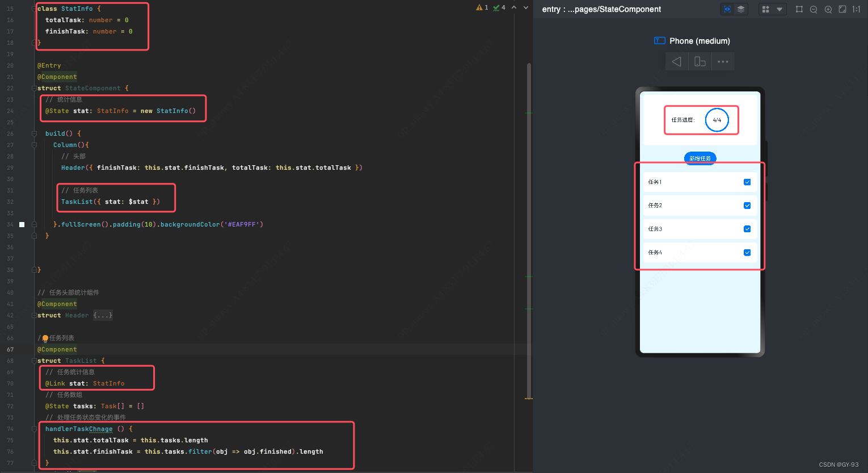Image resolution: width=868 pixels, height=473 pixels.
Task: Click the Header( call on line 29
Action: pyautogui.click(x=75, y=168)
